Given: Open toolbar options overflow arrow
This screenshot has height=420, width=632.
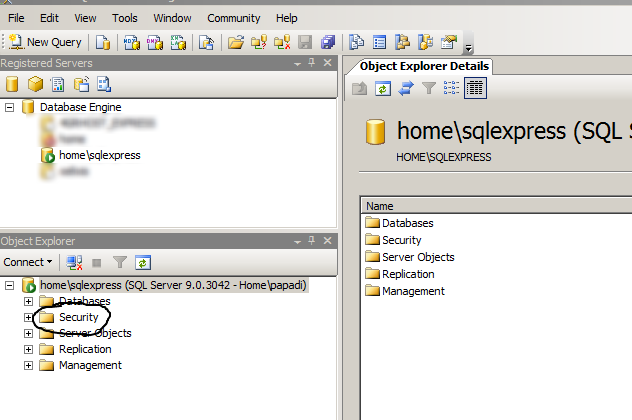Looking at the screenshot, I should (468, 48).
